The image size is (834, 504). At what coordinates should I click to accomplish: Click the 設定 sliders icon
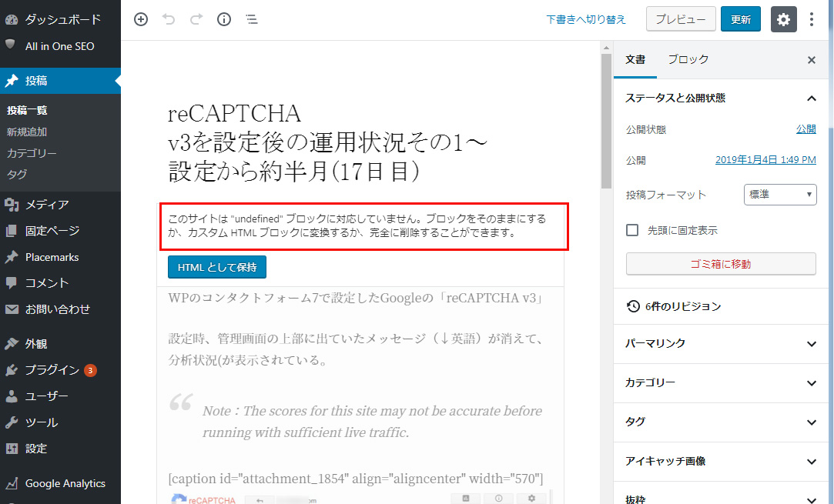12,449
